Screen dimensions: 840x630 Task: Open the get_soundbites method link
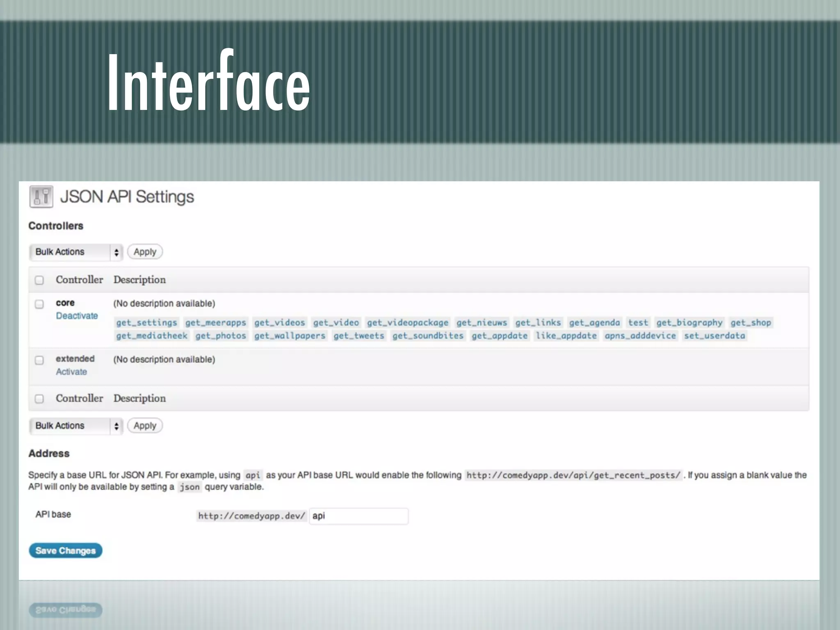pos(428,336)
